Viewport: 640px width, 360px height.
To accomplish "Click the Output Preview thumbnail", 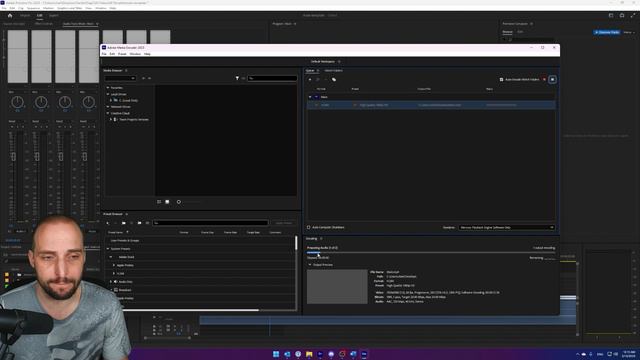I will 337,287.
